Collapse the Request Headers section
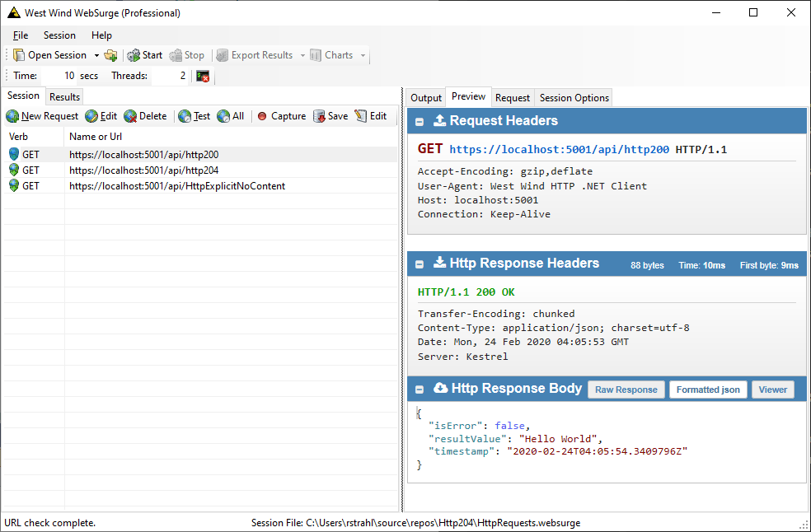 (x=420, y=122)
